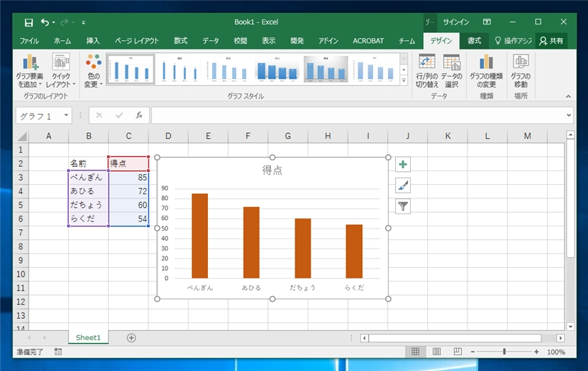Image resolution: width=588 pixels, height=371 pixels.
Task: Select cell containing あひる
Action: pyautogui.click(x=88, y=191)
